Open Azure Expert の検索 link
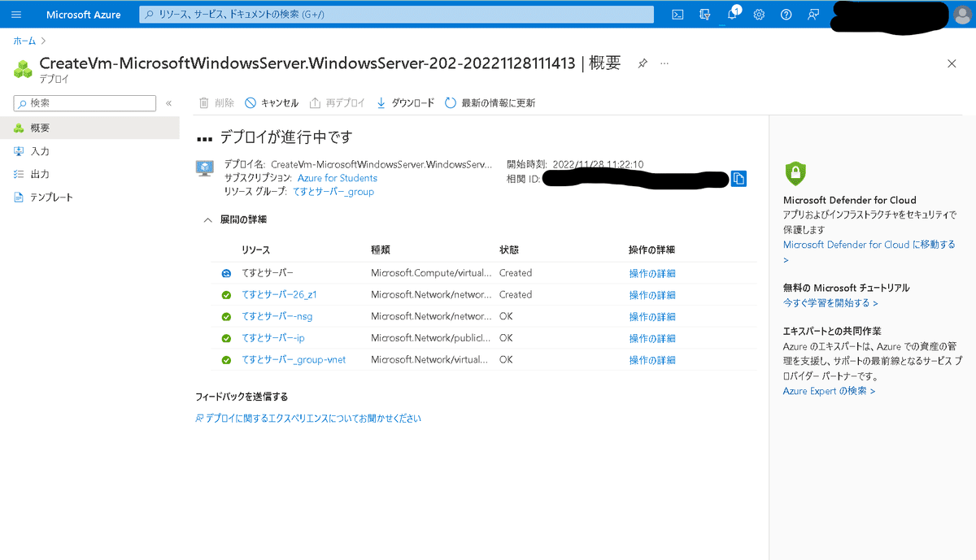The width and height of the screenshot is (976, 560). [x=829, y=391]
